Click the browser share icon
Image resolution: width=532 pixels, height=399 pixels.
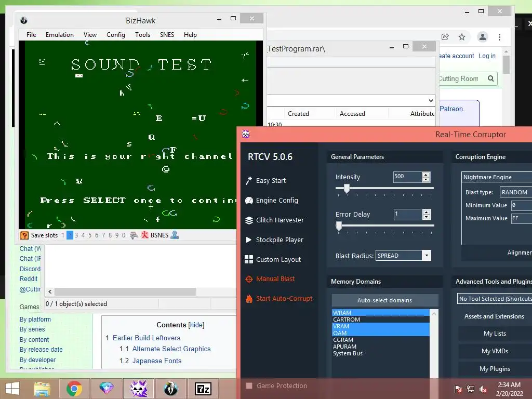tap(445, 37)
